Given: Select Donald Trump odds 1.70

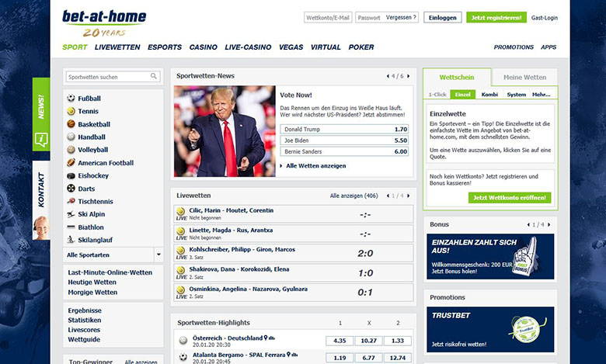Looking at the screenshot, I should pyautogui.click(x=344, y=130).
